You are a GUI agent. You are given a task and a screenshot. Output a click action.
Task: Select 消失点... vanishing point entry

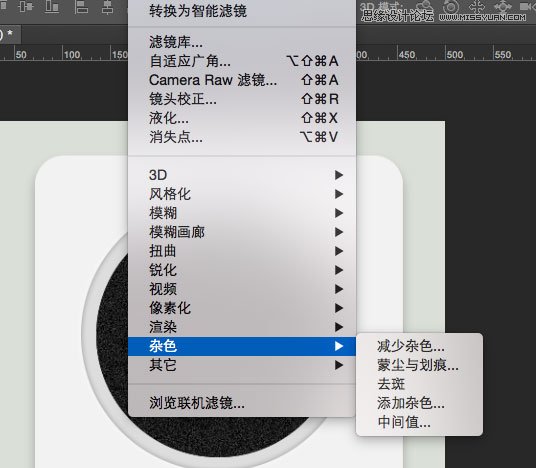pos(242,137)
